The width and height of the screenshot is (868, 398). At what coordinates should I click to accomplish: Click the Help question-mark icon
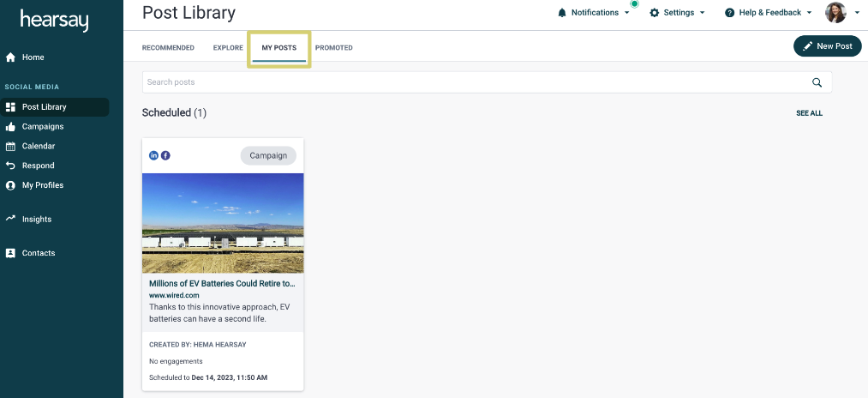click(729, 13)
